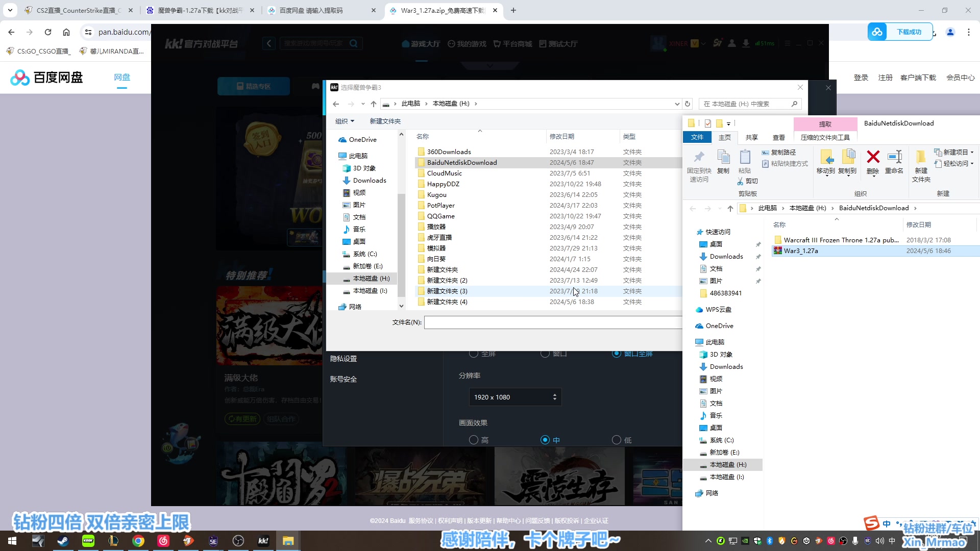980x551 pixels.
Task: Open the 压缩的文件夹工具 tab
Action: tap(825, 137)
